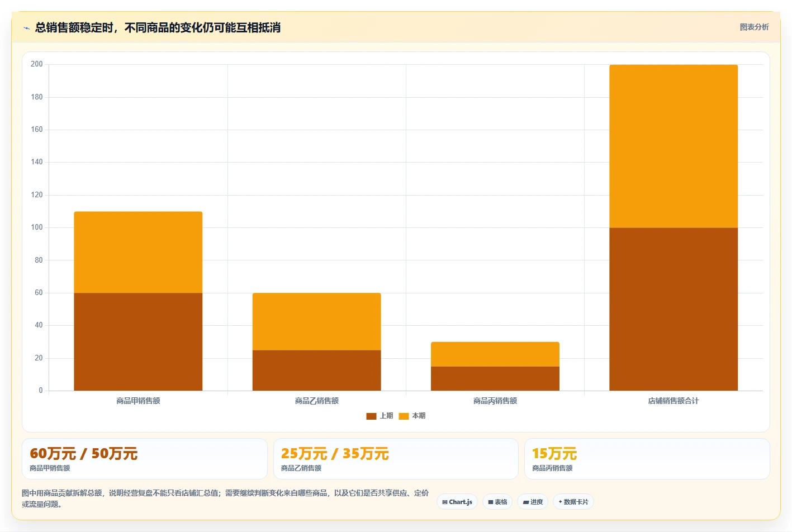The width and height of the screenshot is (792, 532).
Task: Click the 上期 segment of 商品丙销售额 bar
Action: tap(495, 378)
